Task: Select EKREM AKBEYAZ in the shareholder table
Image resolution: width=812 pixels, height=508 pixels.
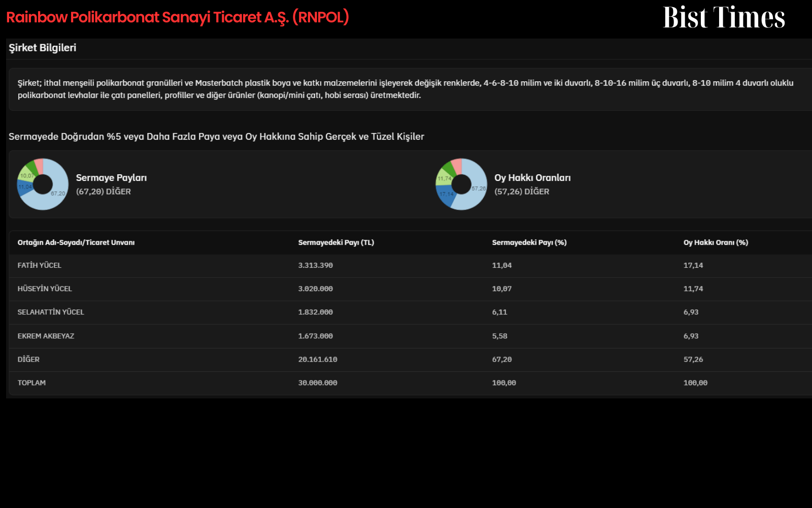Action: coord(46,336)
